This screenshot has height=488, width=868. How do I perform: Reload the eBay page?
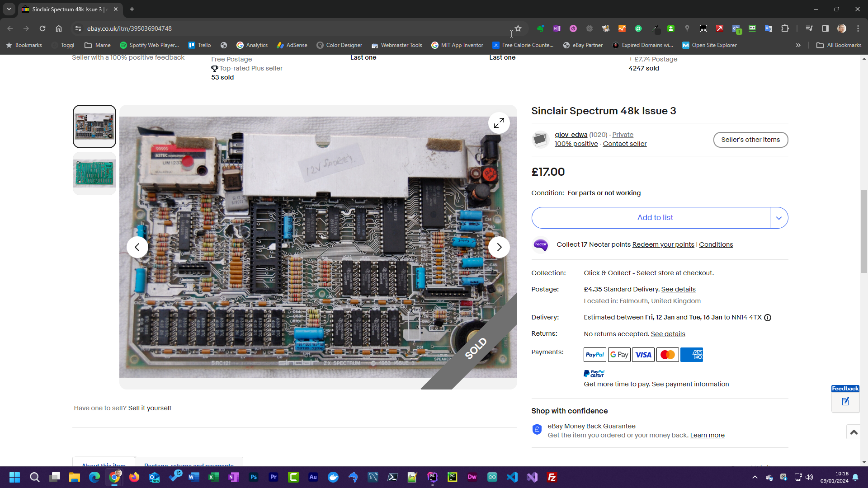click(42, 28)
